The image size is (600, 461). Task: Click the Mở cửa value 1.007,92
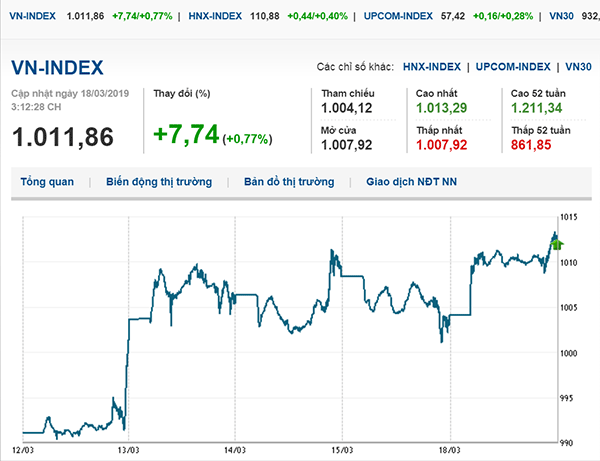[x=347, y=145]
